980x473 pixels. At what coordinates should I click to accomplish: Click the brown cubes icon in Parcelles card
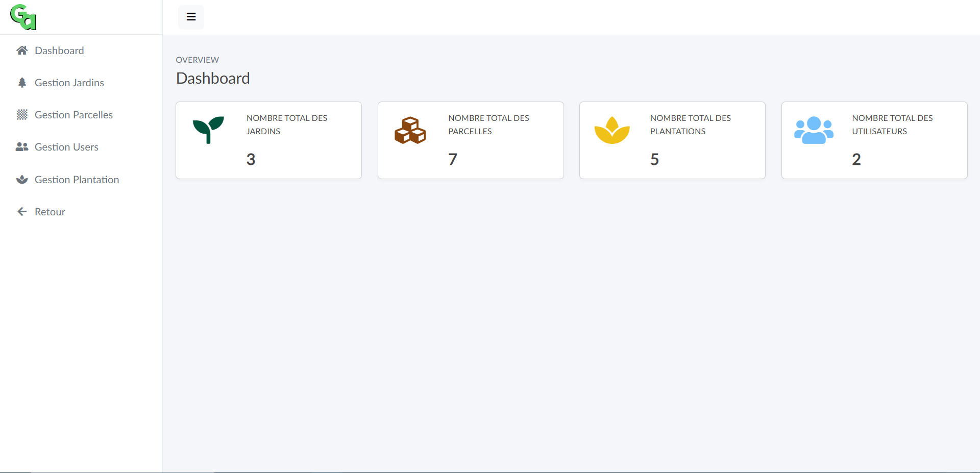pyautogui.click(x=410, y=130)
